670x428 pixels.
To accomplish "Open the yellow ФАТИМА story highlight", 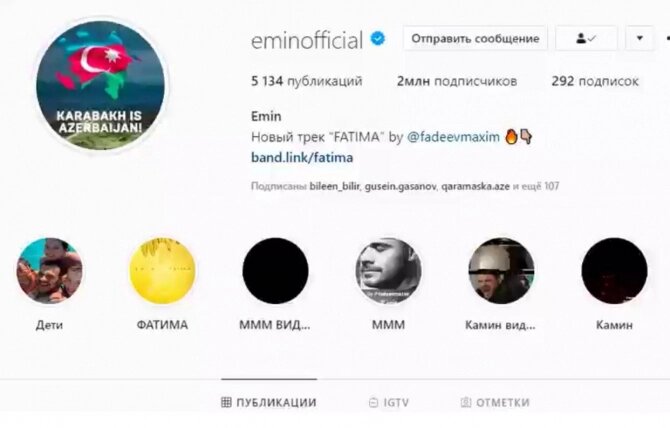I will (162, 271).
